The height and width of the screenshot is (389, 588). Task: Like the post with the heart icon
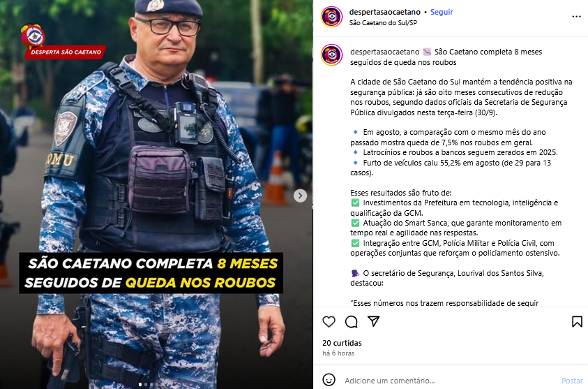329,322
